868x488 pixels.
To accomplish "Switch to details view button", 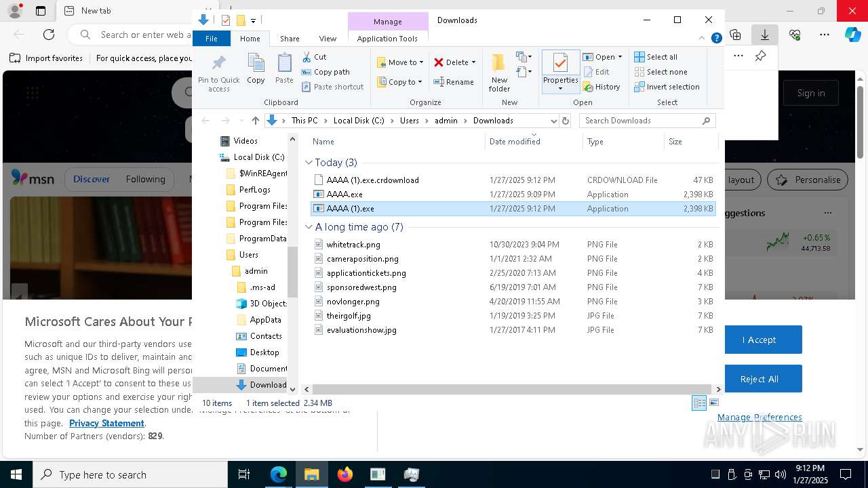I will pos(699,403).
